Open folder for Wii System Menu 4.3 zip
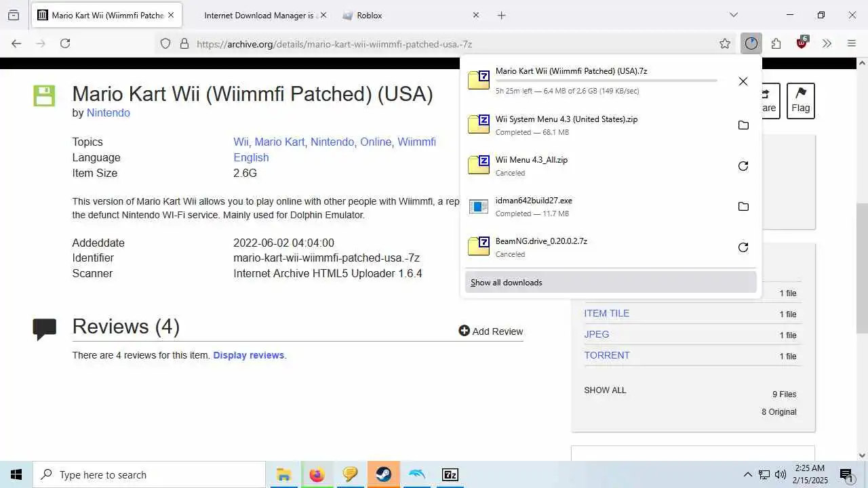 coord(743,125)
